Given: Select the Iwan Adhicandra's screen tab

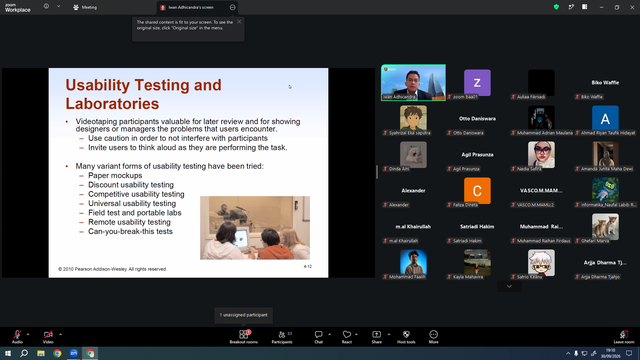Looking at the screenshot, I should tap(198, 7).
